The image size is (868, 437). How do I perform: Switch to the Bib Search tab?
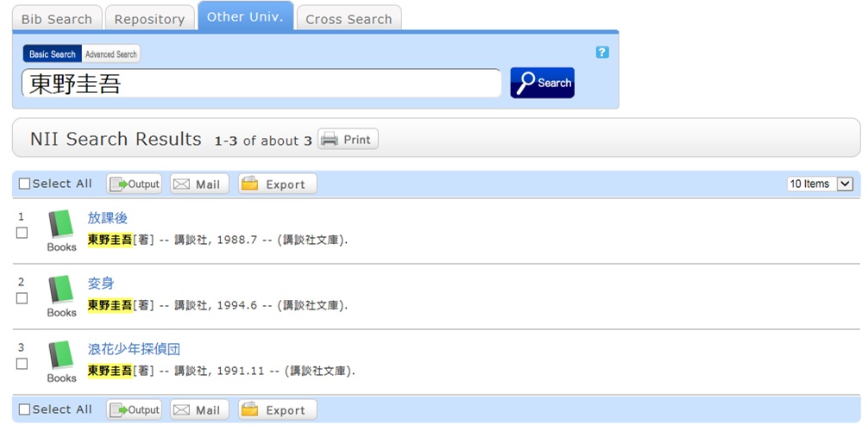(x=57, y=19)
